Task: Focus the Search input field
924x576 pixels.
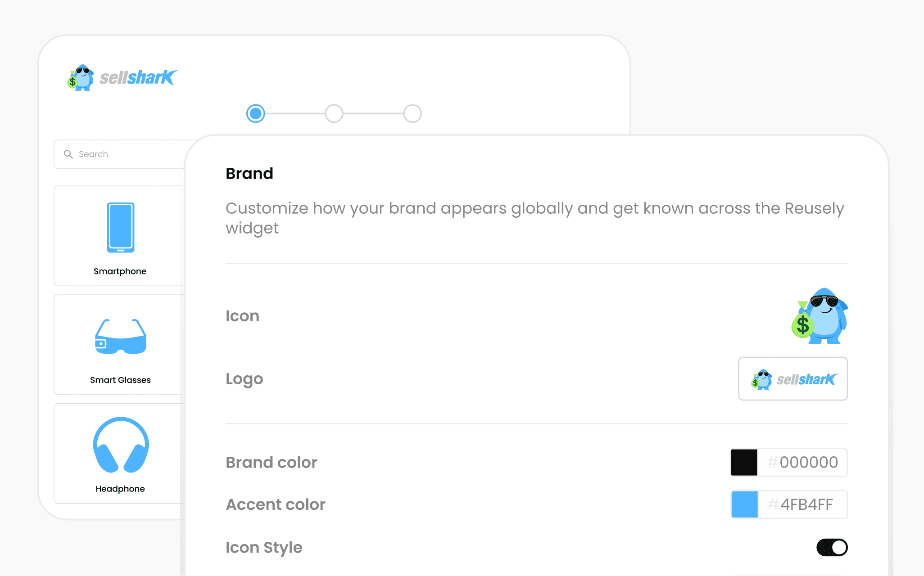Action: 120,154
